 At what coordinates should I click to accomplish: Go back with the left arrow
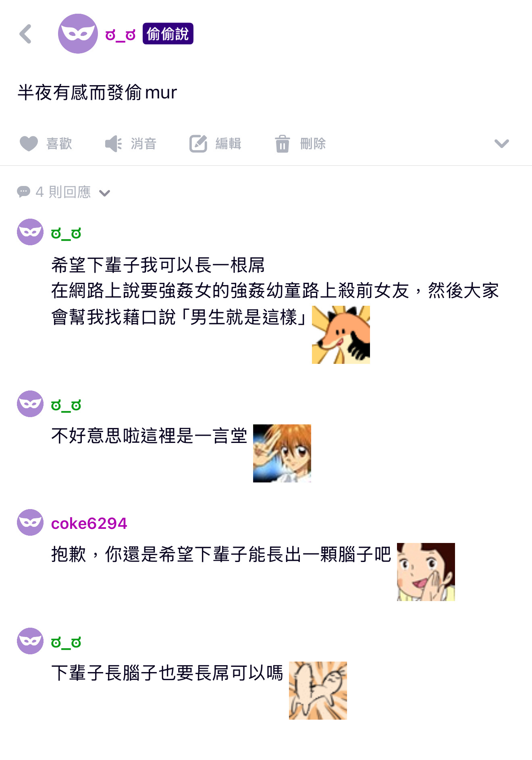(25, 34)
